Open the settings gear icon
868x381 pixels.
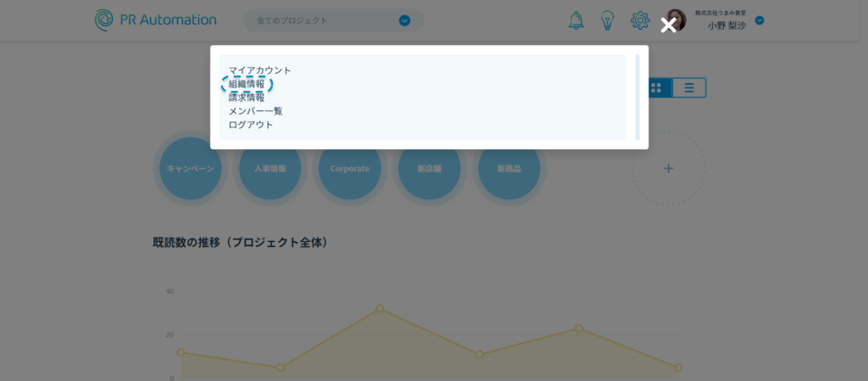click(639, 20)
